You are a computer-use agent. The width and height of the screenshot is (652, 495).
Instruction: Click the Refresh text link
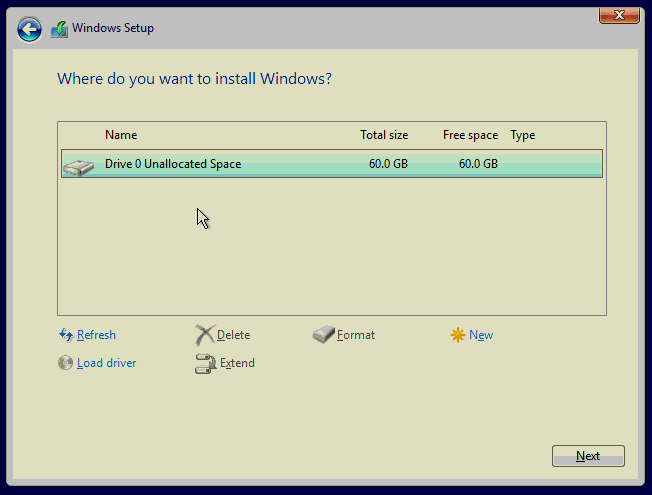(x=96, y=335)
